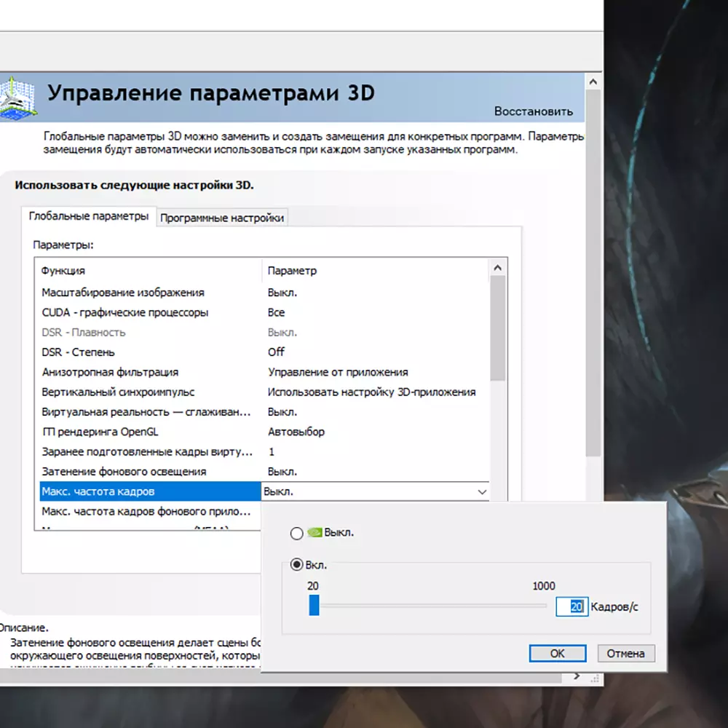Click the frame rate slider handle
This screenshot has height=728, width=728.
(314, 606)
